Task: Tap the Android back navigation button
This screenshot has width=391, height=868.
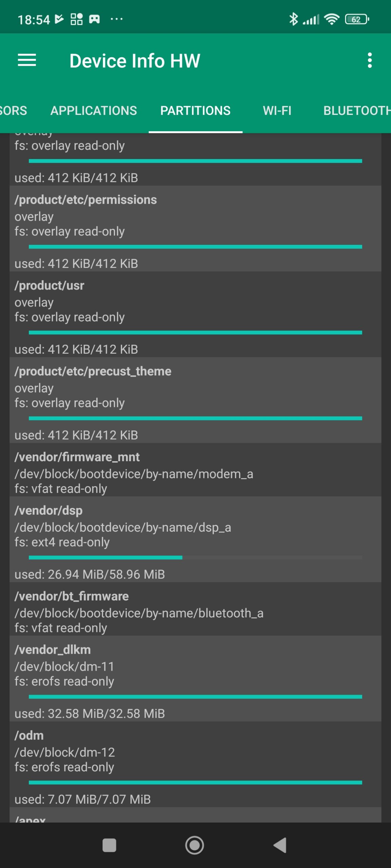Action: [x=280, y=845]
